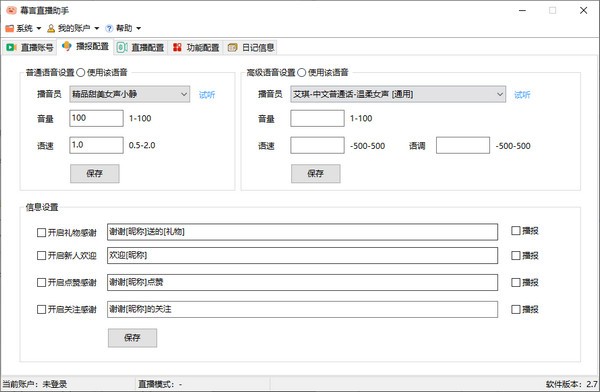Close the 幕言直播助手 window
Viewport: 600px width, 392px height.
pyautogui.click(x=583, y=10)
